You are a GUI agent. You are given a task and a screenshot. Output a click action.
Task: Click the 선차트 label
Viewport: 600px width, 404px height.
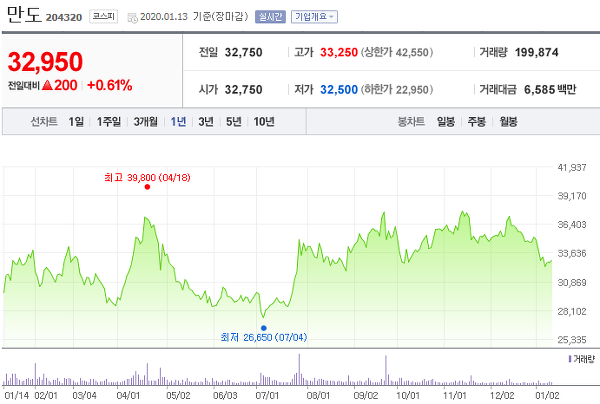tap(44, 122)
